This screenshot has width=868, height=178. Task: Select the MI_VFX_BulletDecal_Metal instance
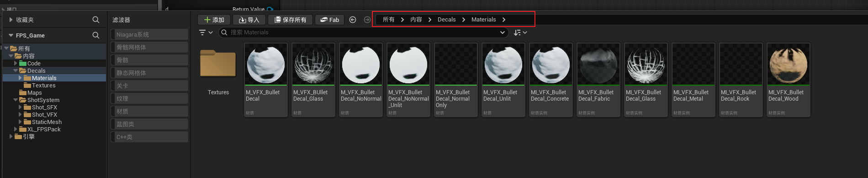click(x=693, y=80)
